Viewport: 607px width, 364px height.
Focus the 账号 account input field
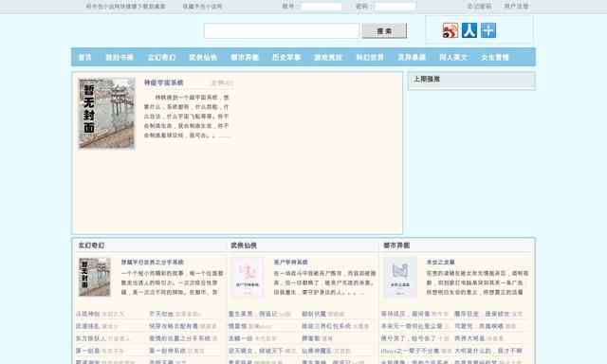click(322, 7)
